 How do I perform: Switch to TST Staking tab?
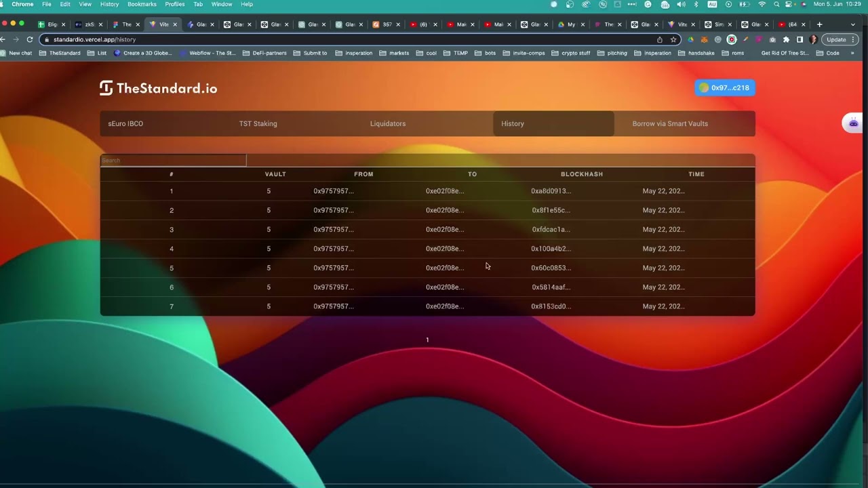[x=258, y=123]
